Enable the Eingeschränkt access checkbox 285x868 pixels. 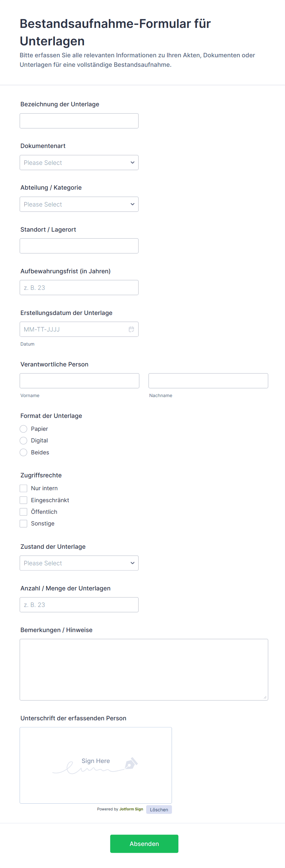(x=24, y=500)
